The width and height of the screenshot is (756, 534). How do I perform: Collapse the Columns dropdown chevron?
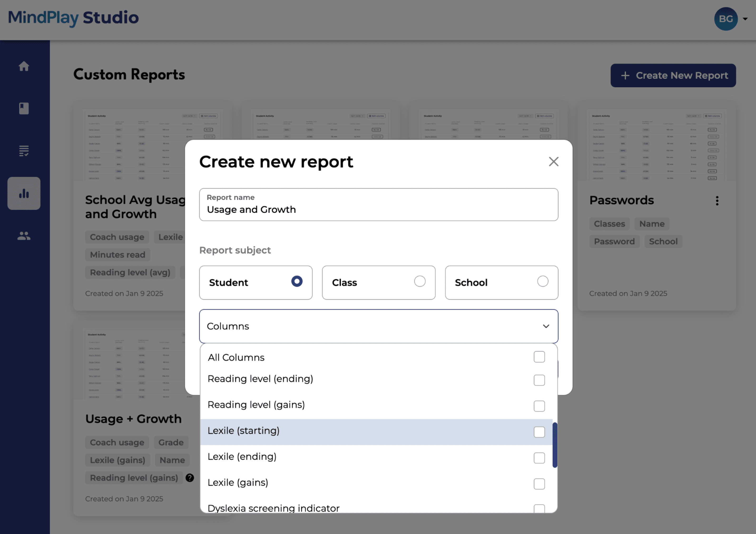[x=546, y=326]
